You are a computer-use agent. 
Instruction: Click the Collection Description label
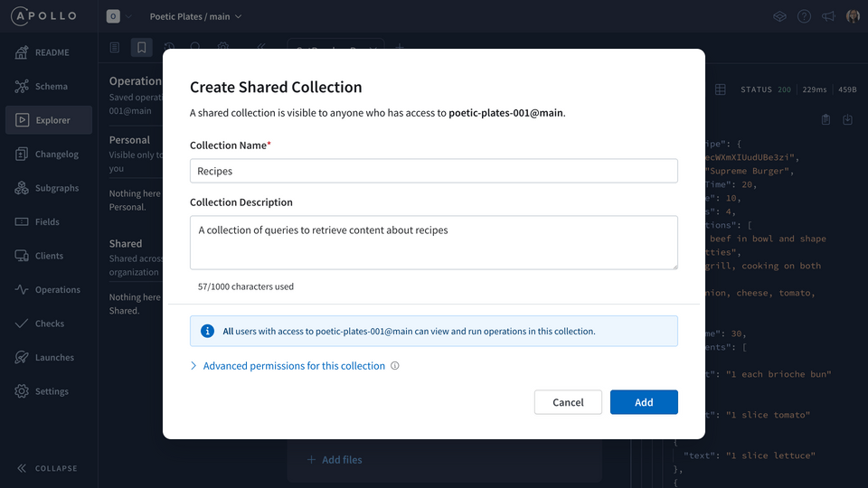pos(241,202)
